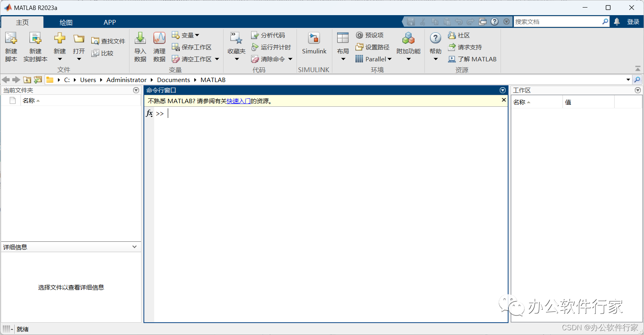Click Run and Time (运行并计时)
Screen dimensions: 644x335
(271, 47)
